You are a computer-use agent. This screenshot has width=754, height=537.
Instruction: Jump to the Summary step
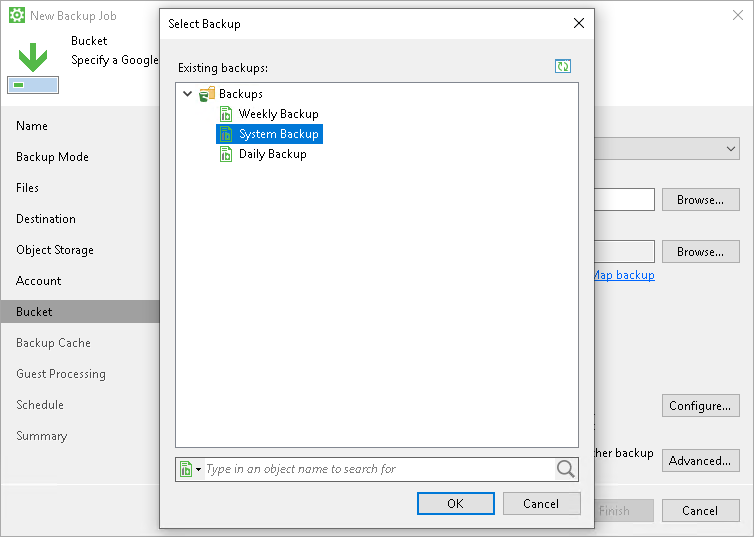[x=42, y=436]
